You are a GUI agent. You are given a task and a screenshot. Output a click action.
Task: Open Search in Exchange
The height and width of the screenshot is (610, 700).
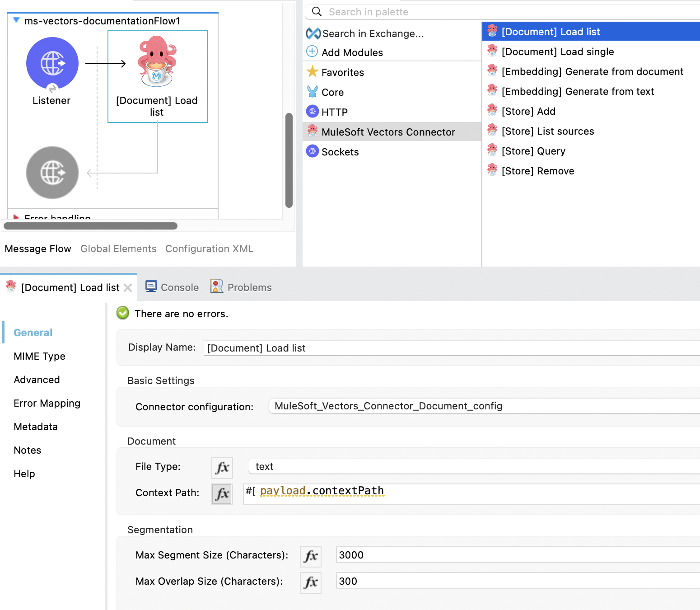coord(373,33)
